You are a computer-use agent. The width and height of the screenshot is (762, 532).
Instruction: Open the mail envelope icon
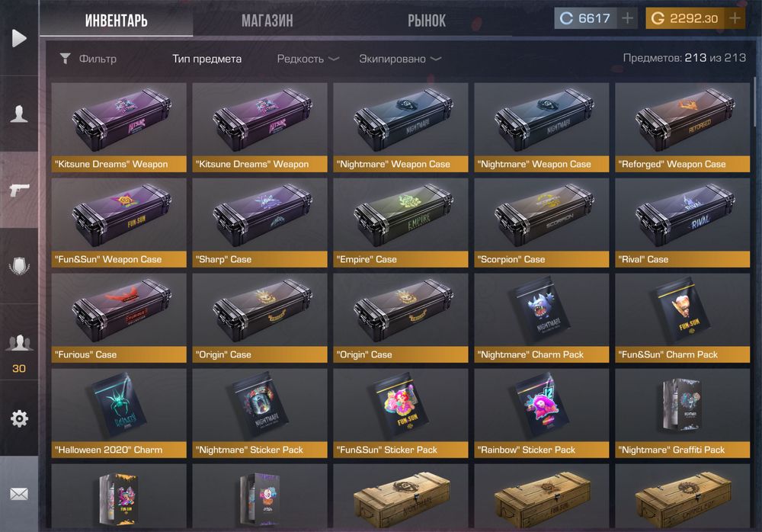click(19, 494)
